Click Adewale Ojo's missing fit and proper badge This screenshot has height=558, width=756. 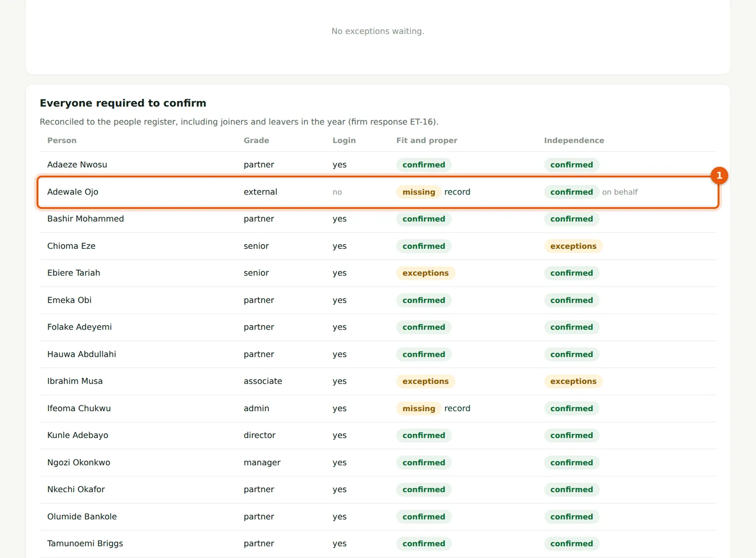(x=419, y=192)
